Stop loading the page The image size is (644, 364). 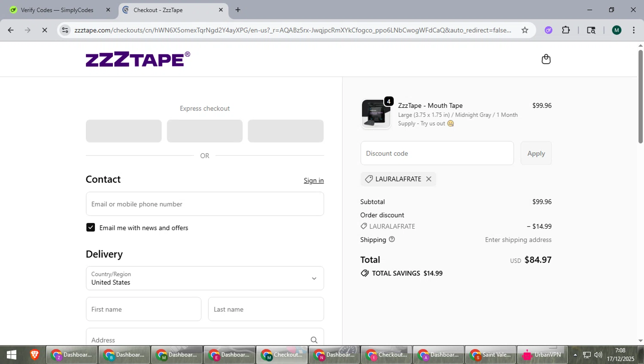click(x=45, y=30)
